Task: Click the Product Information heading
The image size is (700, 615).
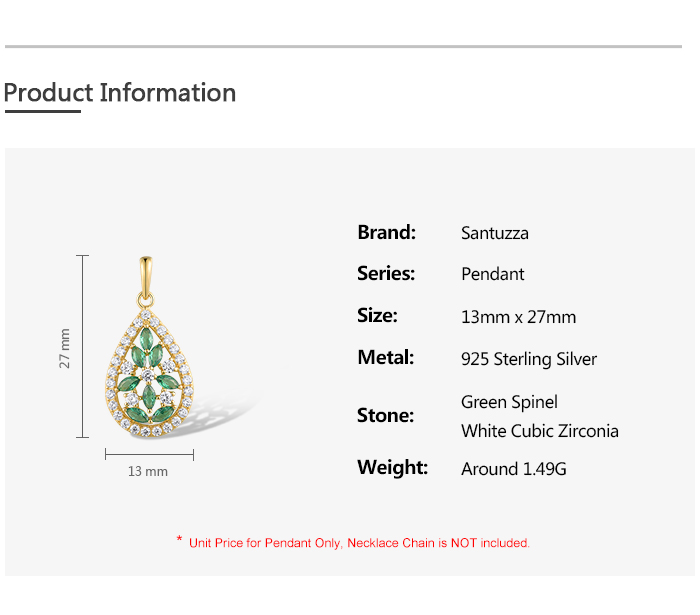Action: point(120,93)
